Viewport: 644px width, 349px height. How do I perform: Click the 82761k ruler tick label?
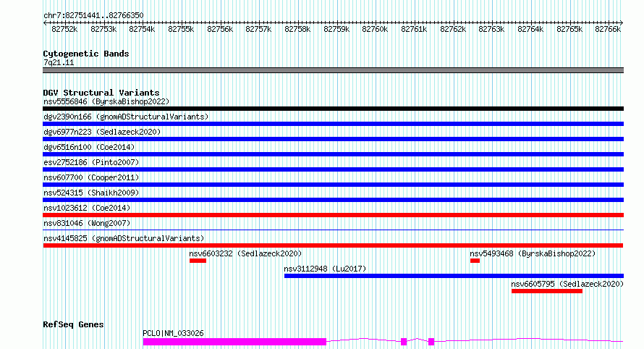coord(414,29)
